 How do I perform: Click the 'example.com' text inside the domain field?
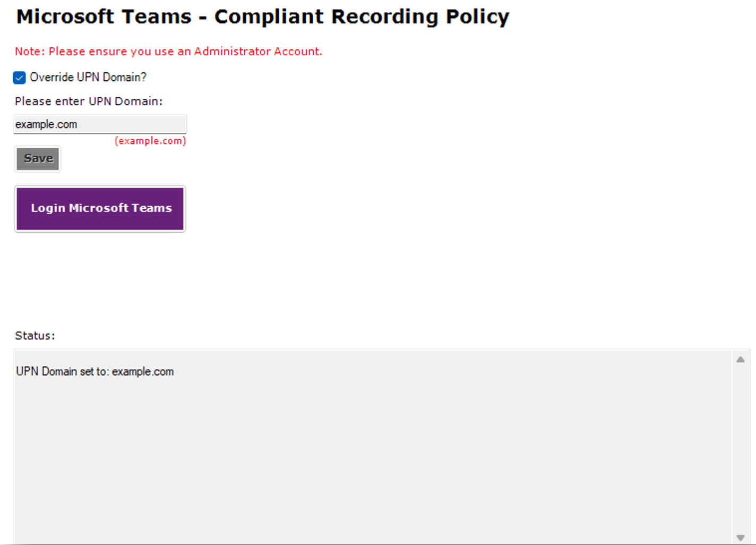[46, 124]
